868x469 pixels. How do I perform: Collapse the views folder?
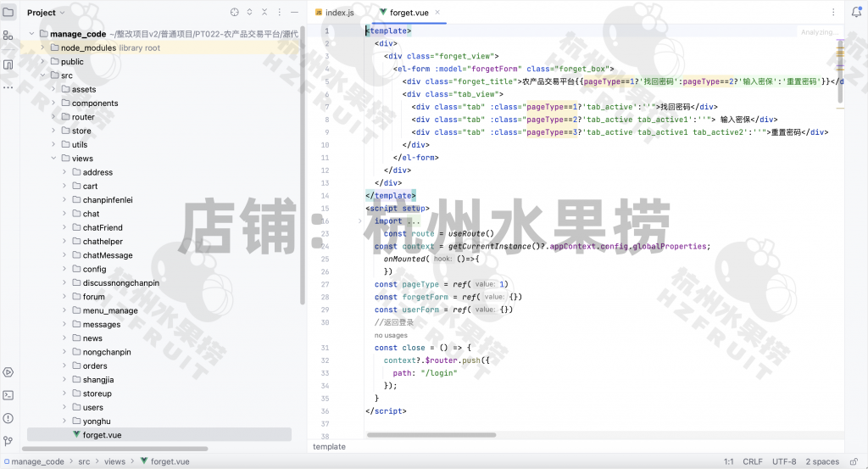point(53,159)
